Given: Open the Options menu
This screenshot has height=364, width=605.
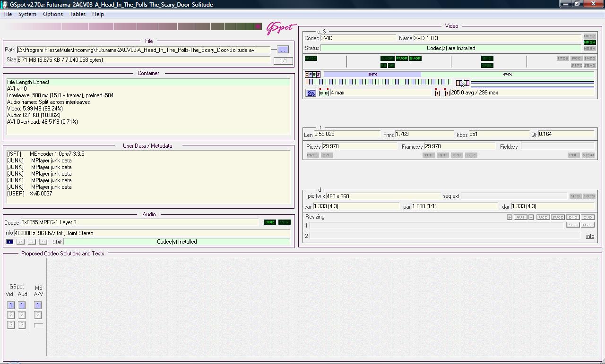Looking at the screenshot, I should [53, 14].
